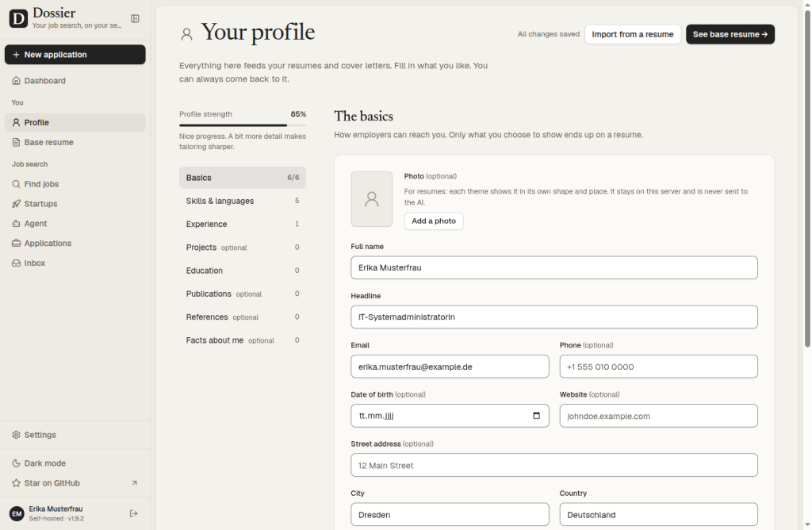
Task: Select the Experience section
Action: click(x=243, y=224)
